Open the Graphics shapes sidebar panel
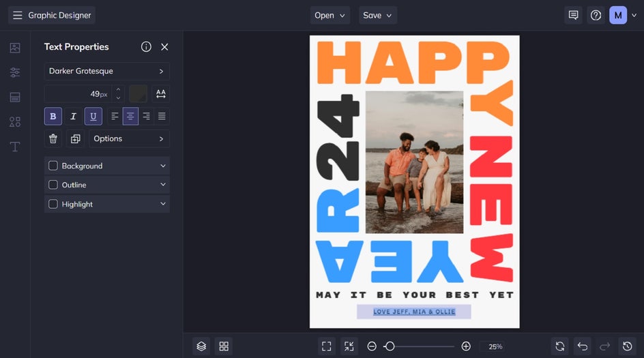644x358 pixels. tap(15, 122)
